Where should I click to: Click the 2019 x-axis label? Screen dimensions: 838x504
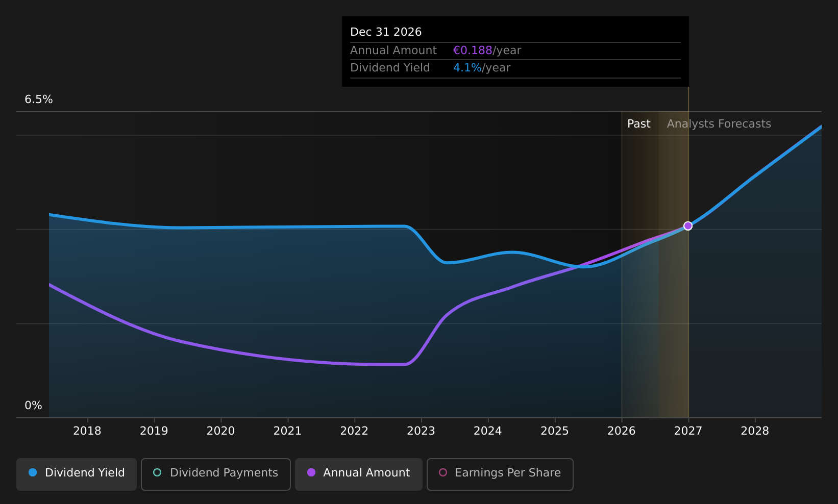[154, 431]
